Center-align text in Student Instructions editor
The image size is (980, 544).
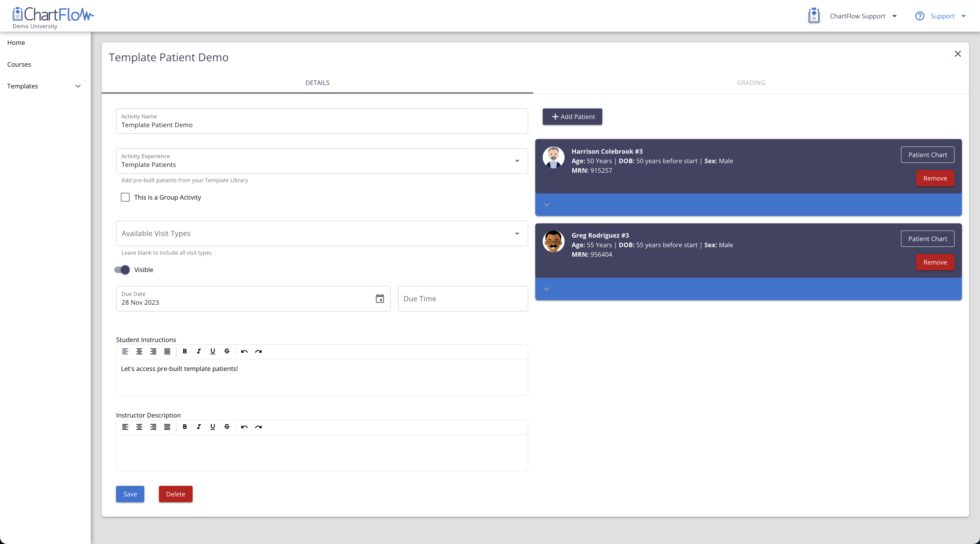(139, 351)
